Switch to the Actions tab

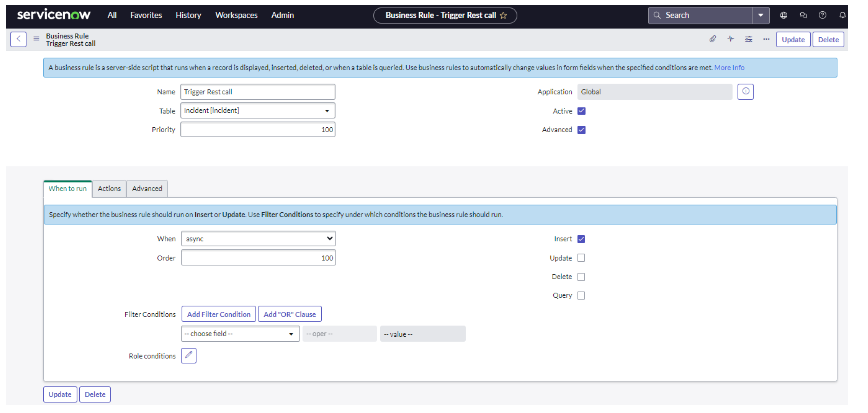[x=110, y=188]
